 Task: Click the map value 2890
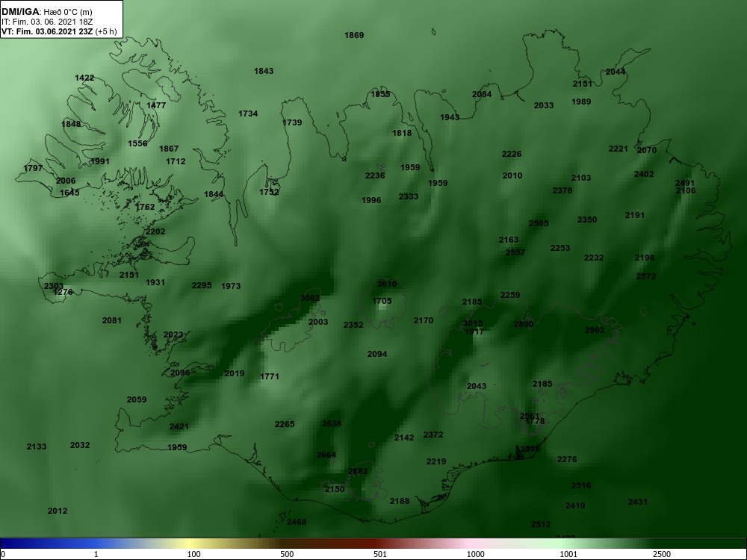pyautogui.click(x=524, y=324)
